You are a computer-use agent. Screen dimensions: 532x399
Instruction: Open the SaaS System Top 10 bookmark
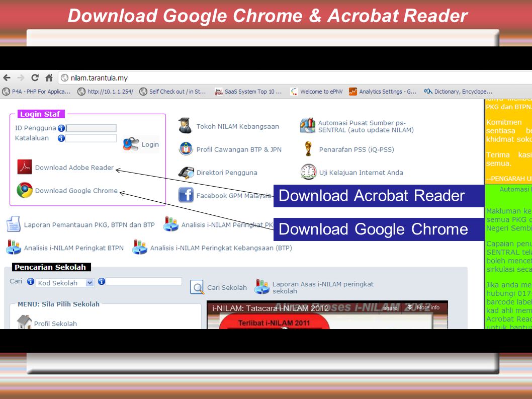(248, 92)
